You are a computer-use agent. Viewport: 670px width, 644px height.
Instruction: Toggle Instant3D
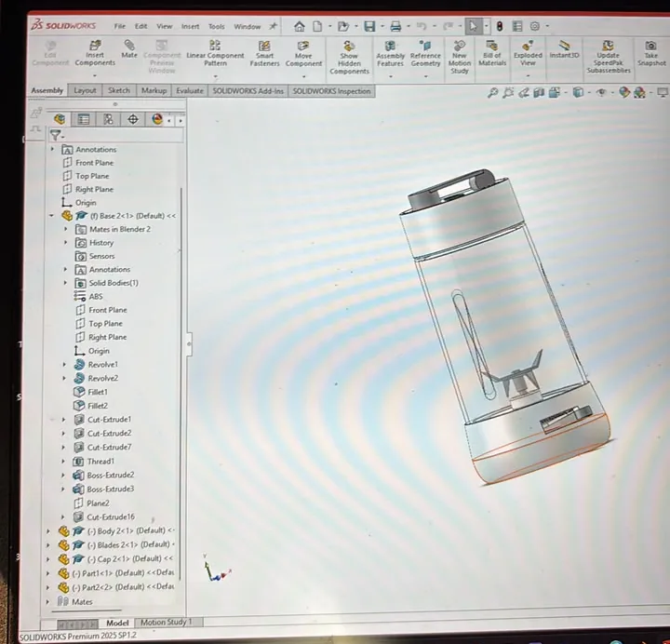pyautogui.click(x=564, y=49)
